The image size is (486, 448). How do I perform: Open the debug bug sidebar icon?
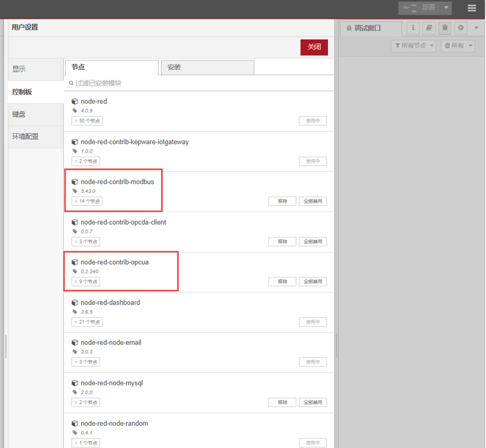(x=445, y=28)
